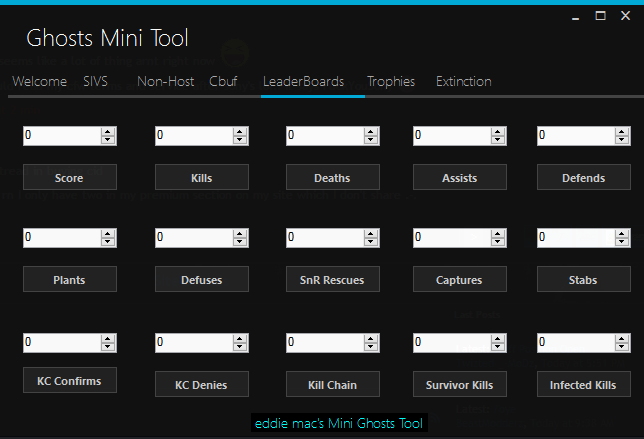Switch to the Extinction tab

(464, 81)
